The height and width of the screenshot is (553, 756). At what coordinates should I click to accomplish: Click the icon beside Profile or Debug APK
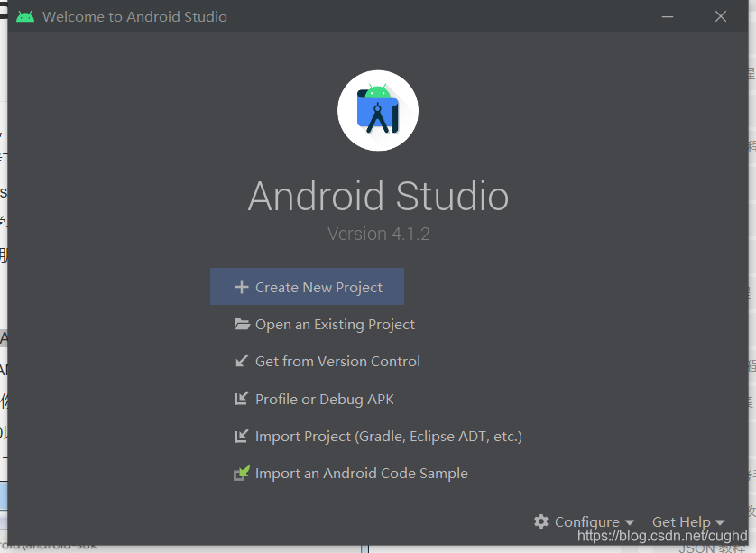[242, 398]
